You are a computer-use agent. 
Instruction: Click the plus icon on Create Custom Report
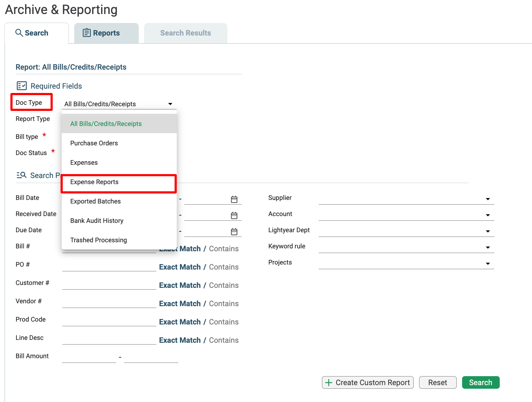[x=328, y=383]
